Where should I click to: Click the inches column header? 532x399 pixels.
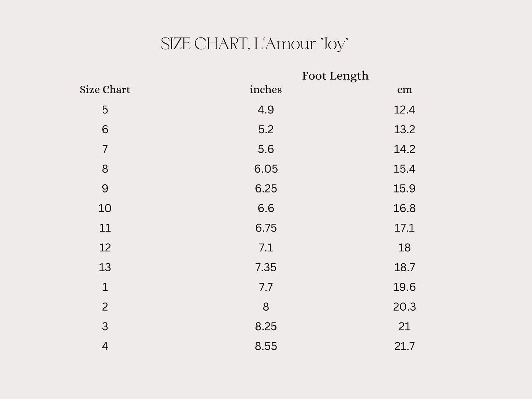pos(266,90)
